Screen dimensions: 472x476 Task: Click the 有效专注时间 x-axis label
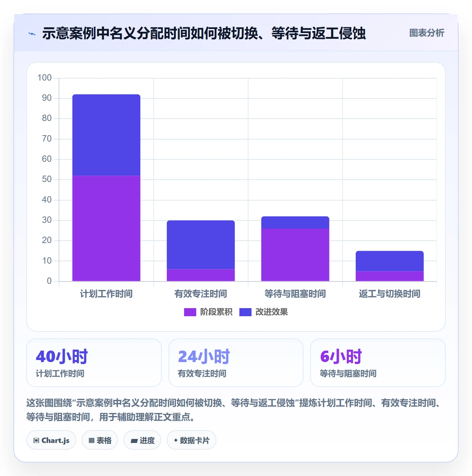coord(201,294)
